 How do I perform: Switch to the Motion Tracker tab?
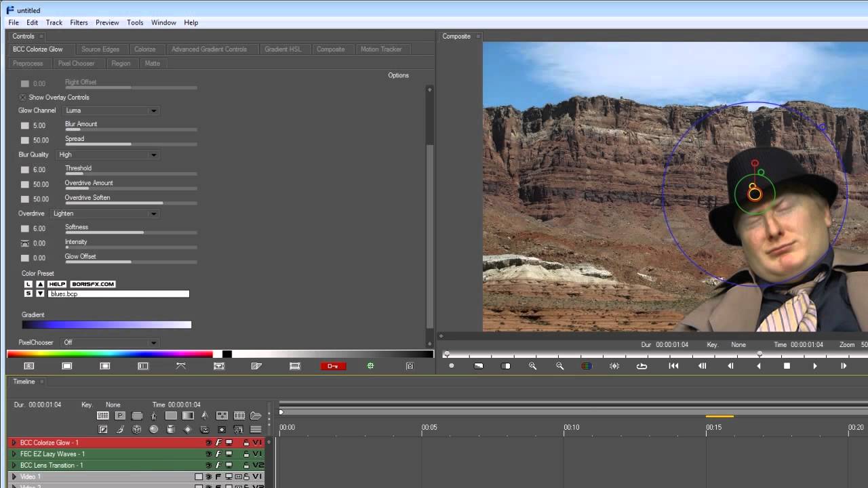point(380,49)
